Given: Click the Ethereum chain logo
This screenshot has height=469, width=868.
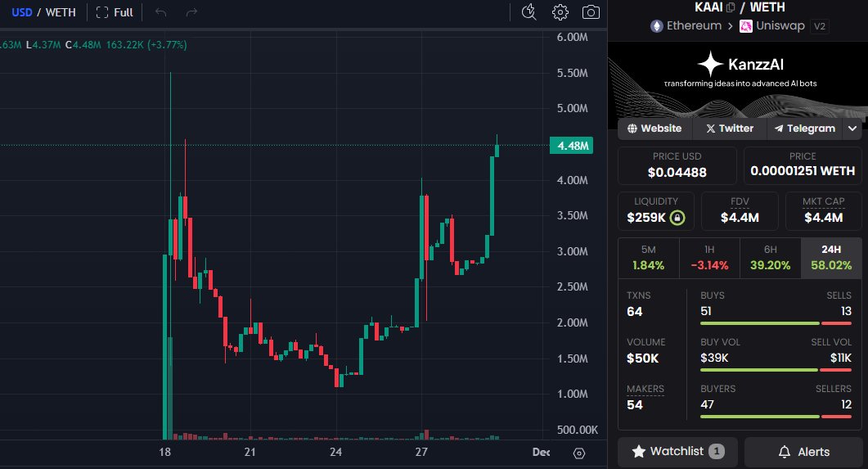Looking at the screenshot, I should (x=657, y=26).
